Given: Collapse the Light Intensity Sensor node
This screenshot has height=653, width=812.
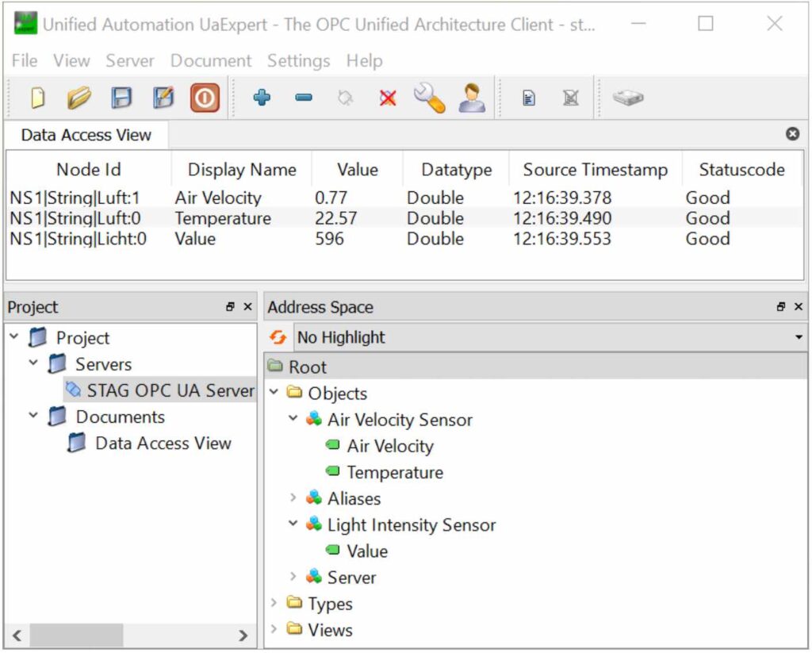Looking at the screenshot, I should coord(293,524).
